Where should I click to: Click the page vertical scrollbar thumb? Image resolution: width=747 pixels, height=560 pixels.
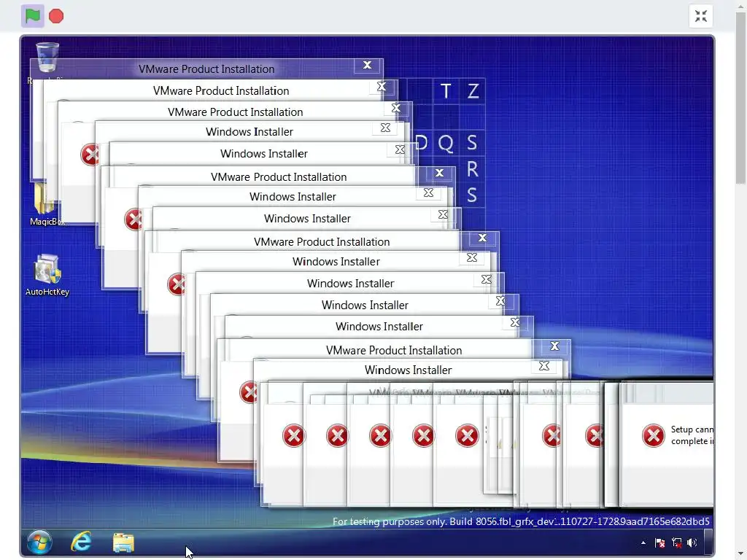(x=740, y=98)
